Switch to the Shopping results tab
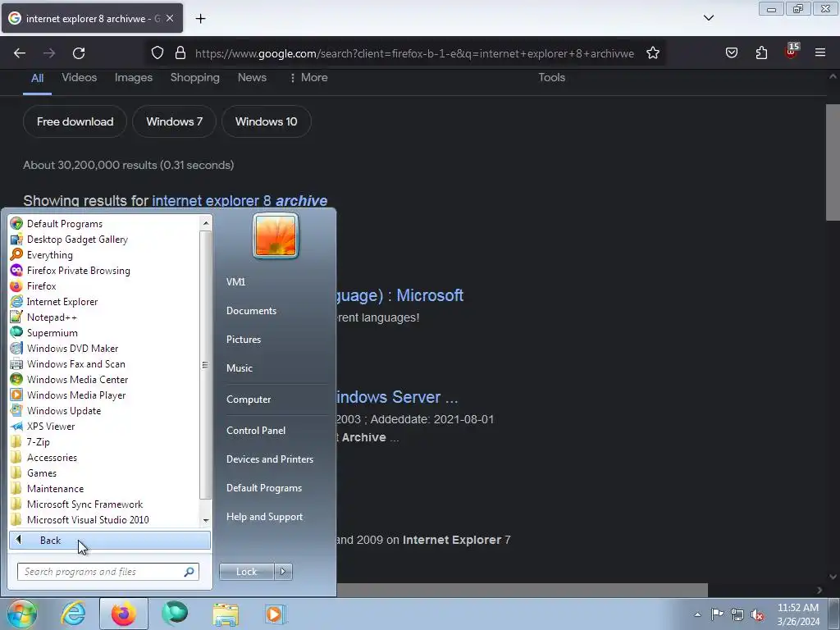Screen dimensions: 840x630 (x=195, y=78)
